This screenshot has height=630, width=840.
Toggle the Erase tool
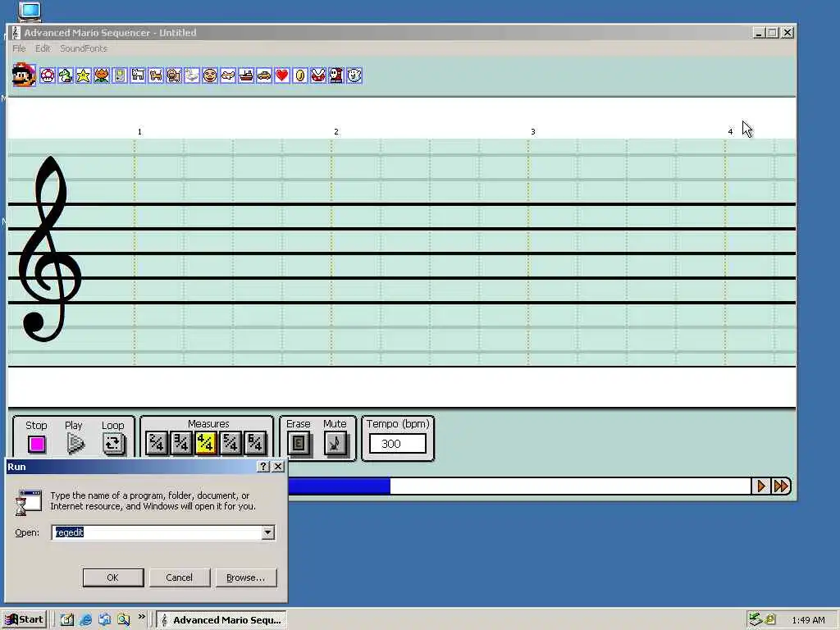299,444
